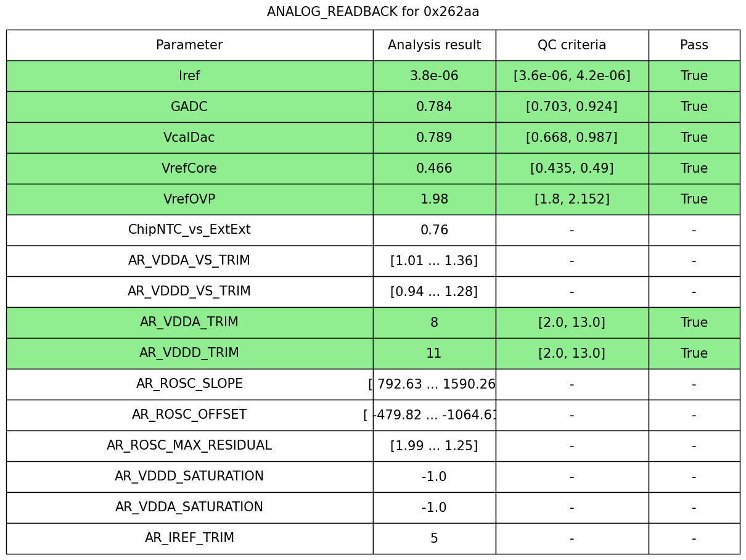
Task: Select the Iref parameter cell
Action: click(189, 76)
